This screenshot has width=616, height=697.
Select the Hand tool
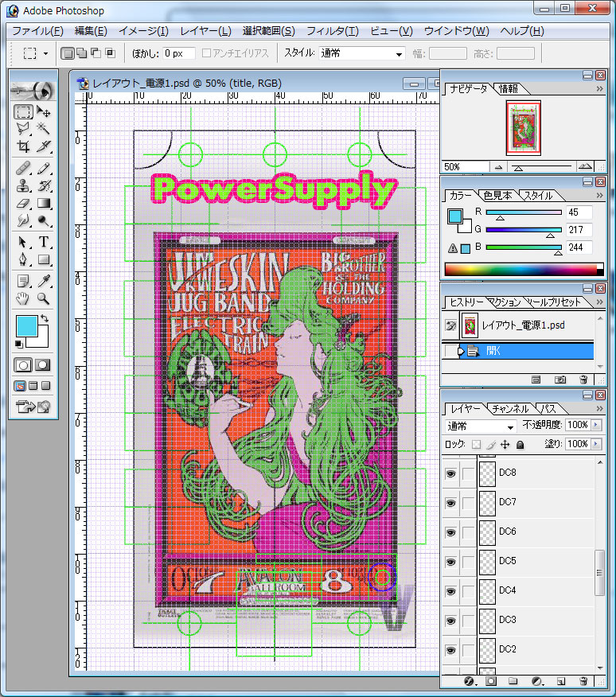(23, 298)
